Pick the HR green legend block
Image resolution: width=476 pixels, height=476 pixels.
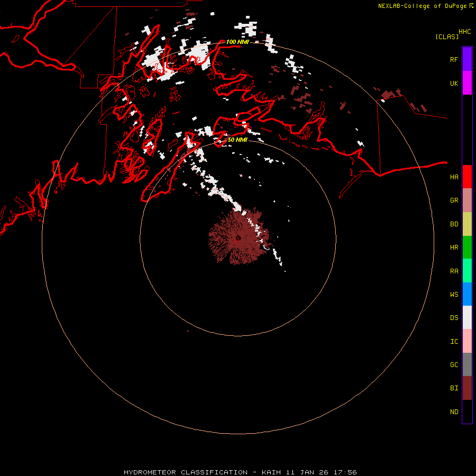(x=467, y=248)
